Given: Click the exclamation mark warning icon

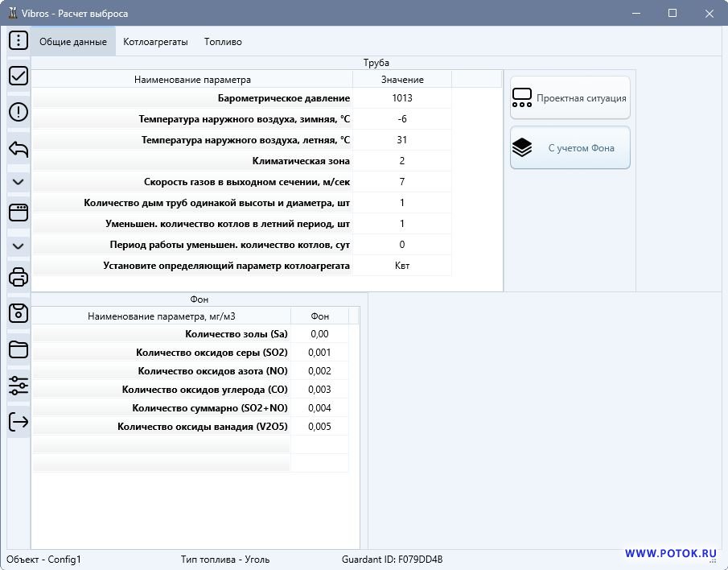Looking at the screenshot, I should pos(18,112).
